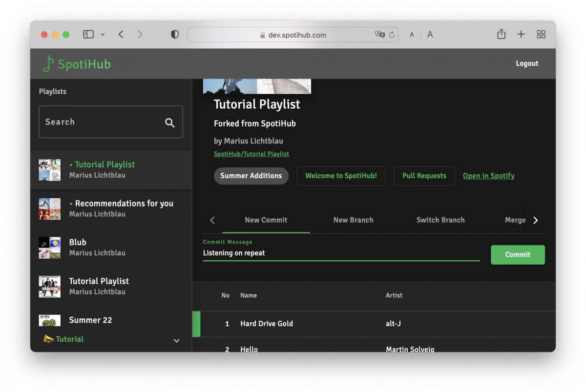Select the green-dot Tutorial Playlist sidebar entry
The width and height of the screenshot is (586, 392).
111,170
